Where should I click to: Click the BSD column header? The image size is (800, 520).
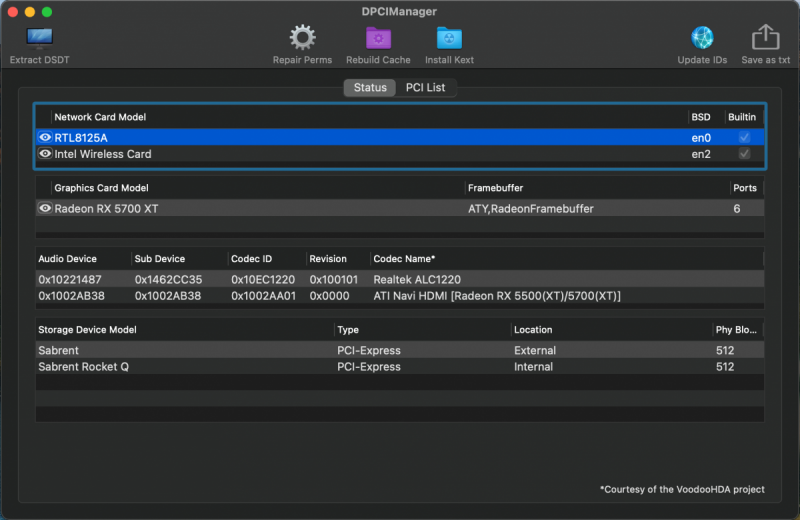[701, 117]
